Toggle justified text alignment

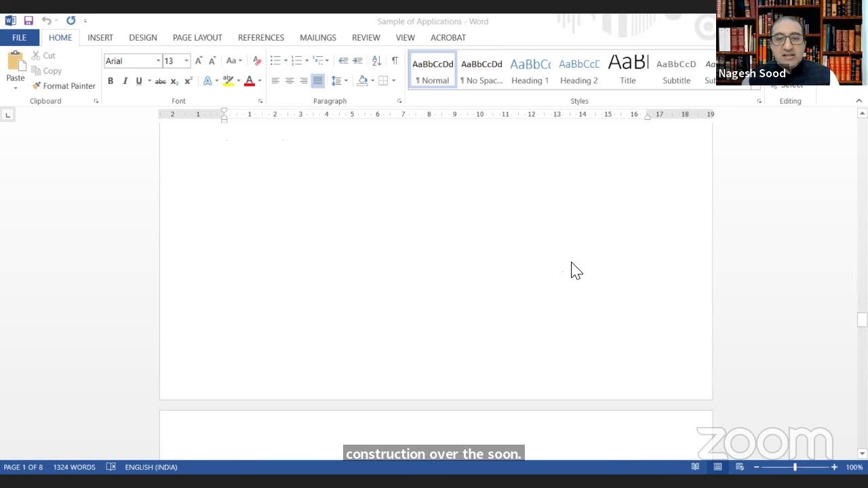[x=317, y=81]
